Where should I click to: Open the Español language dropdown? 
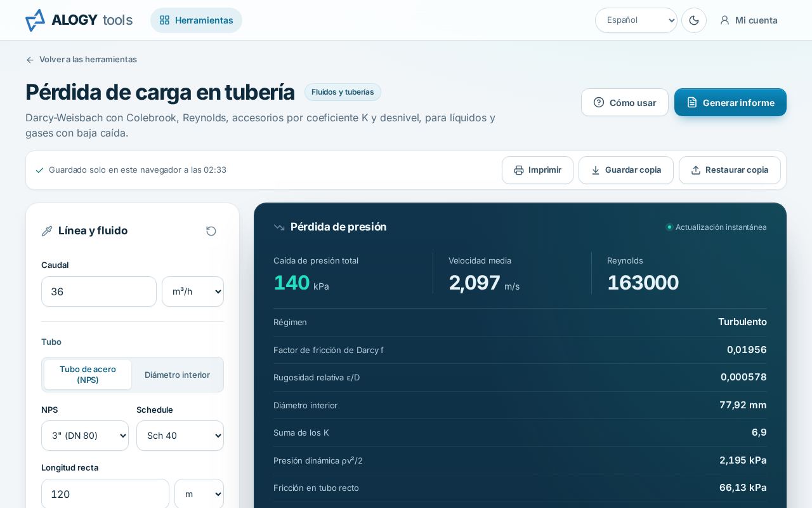click(636, 20)
